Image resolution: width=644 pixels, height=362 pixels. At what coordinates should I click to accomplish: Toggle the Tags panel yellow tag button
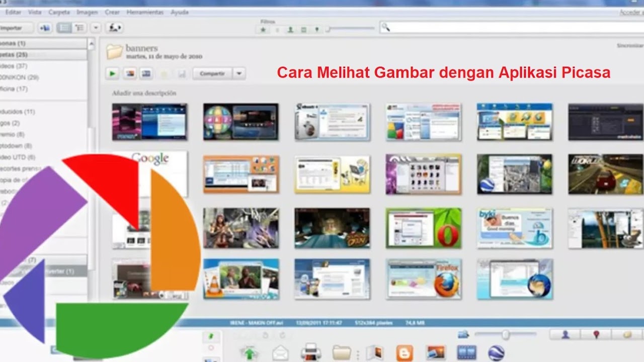(627, 334)
